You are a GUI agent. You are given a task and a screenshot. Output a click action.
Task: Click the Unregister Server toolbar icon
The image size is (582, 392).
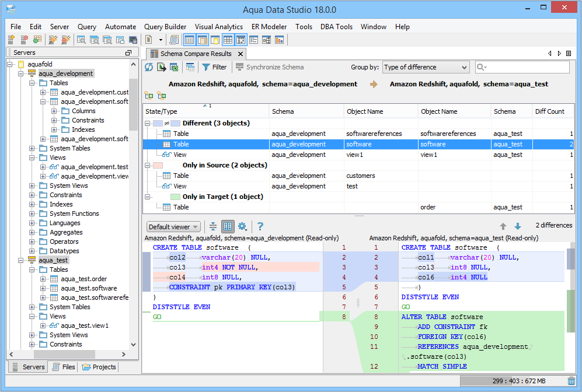24,40
